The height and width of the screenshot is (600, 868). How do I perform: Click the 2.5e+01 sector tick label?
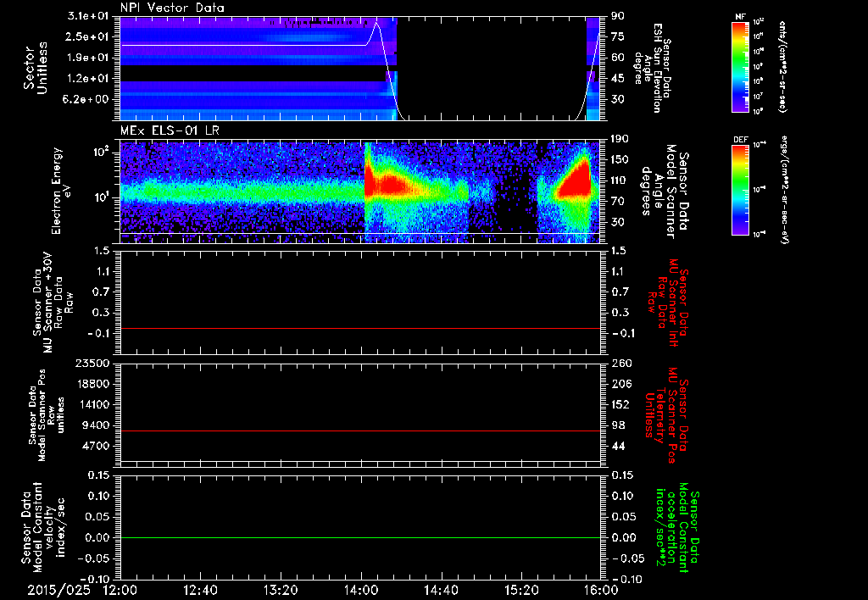coord(88,36)
